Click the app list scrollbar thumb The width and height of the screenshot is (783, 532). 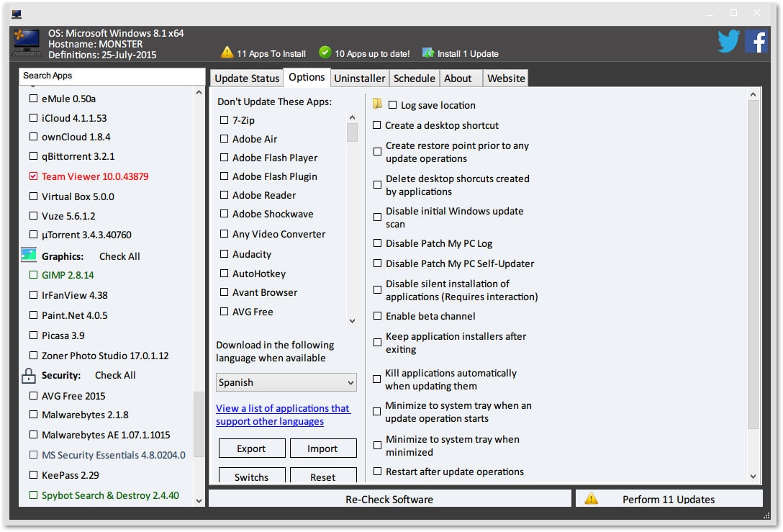pyautogui.click(x=199, y=424)
